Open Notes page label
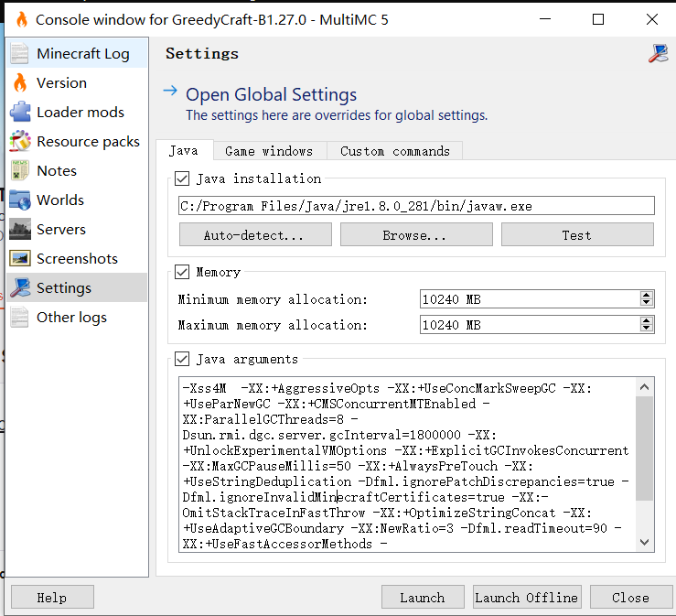Image resolution: width=676 pixels, height=616 pixels. point(57,171)
